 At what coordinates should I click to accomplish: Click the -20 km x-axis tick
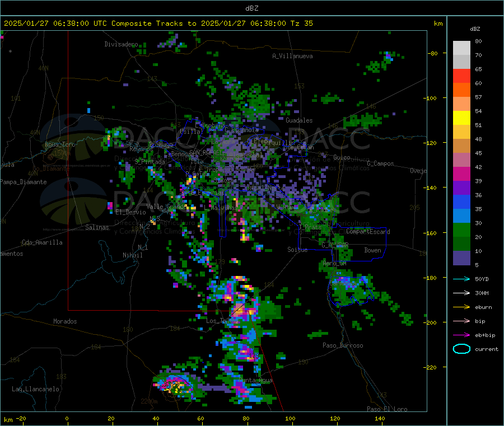[x=21, y=419]
